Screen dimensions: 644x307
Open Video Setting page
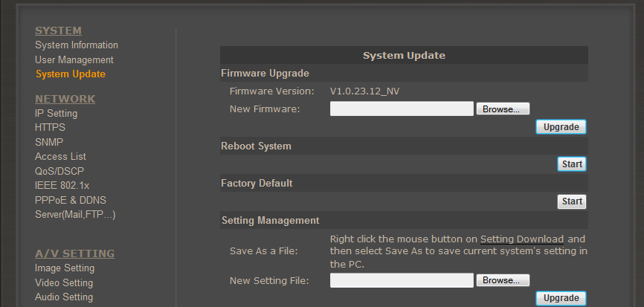(64, 282)
